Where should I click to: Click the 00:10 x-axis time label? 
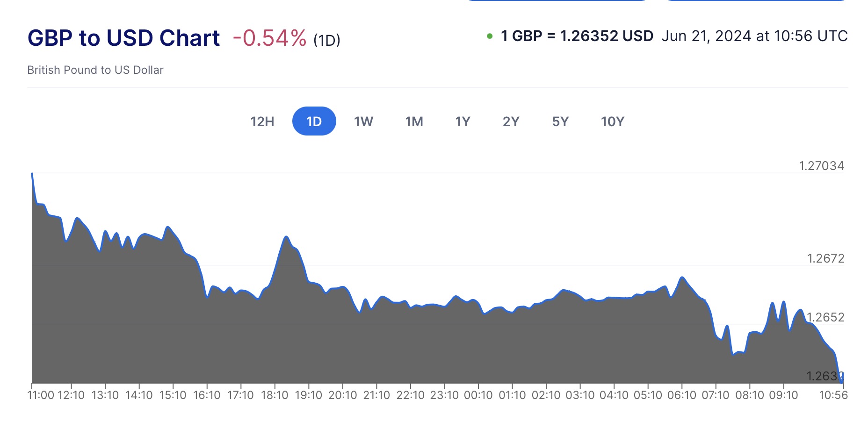(478, 395)
